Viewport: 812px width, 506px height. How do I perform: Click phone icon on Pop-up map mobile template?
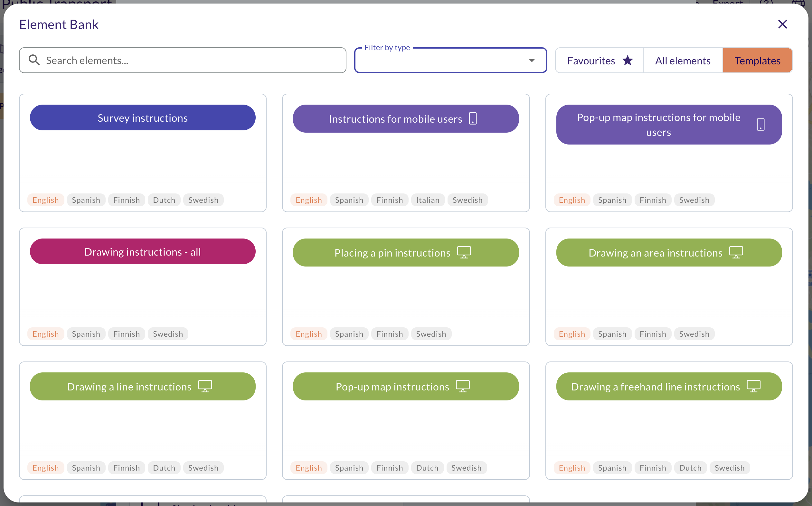click(x=760, y=125)
